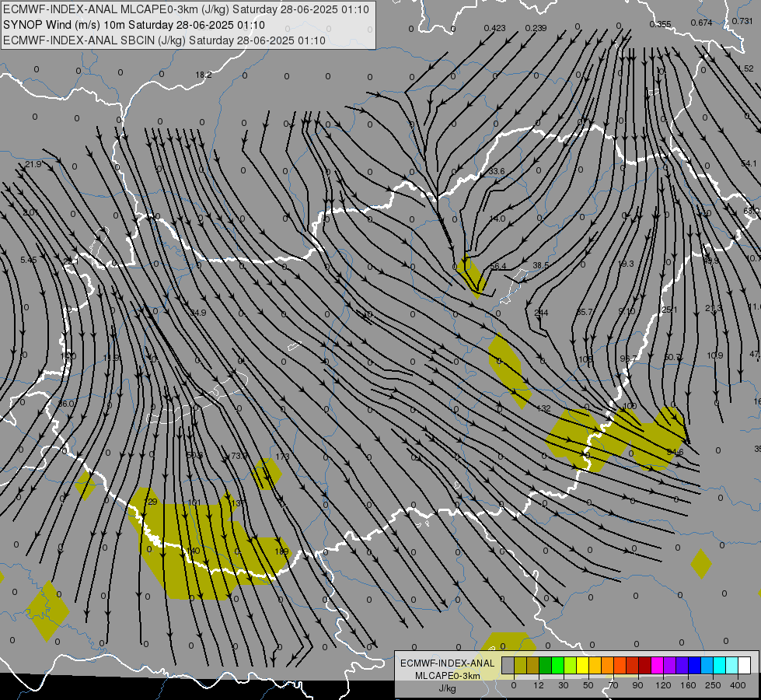This screenshot has width=761, height=700.
Task: Select the bright green legend swatch
Action: (x=557, y=666)
